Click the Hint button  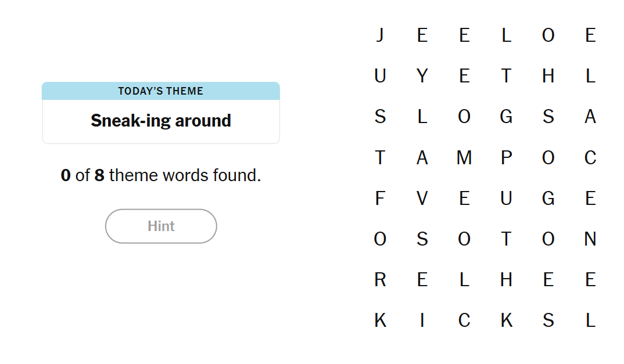point(161,226)
